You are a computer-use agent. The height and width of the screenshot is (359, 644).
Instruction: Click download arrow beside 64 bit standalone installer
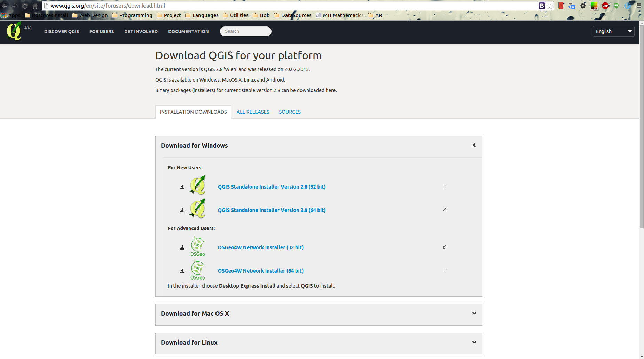click(x=182, y=210)
